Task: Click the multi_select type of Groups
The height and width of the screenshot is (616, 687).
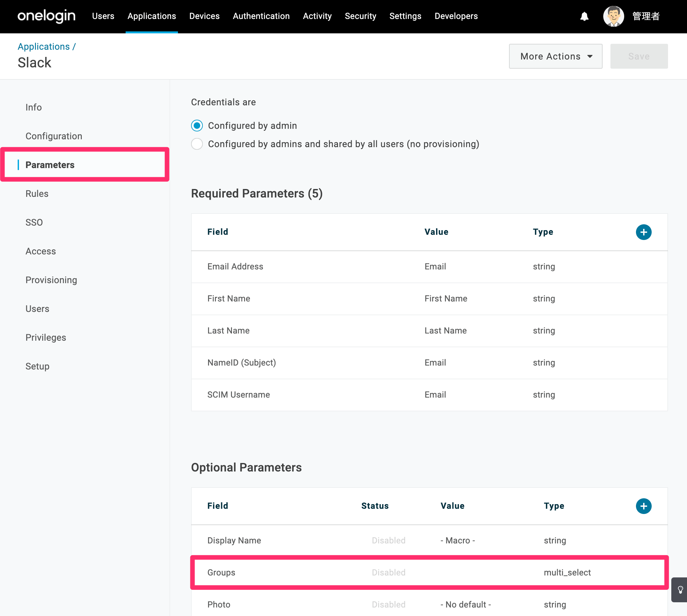Action: pyautogui.click(x=567, y=573)
